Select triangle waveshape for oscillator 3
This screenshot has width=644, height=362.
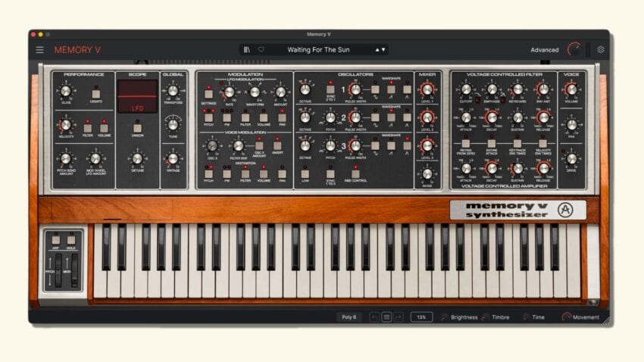tap(407, 145)
